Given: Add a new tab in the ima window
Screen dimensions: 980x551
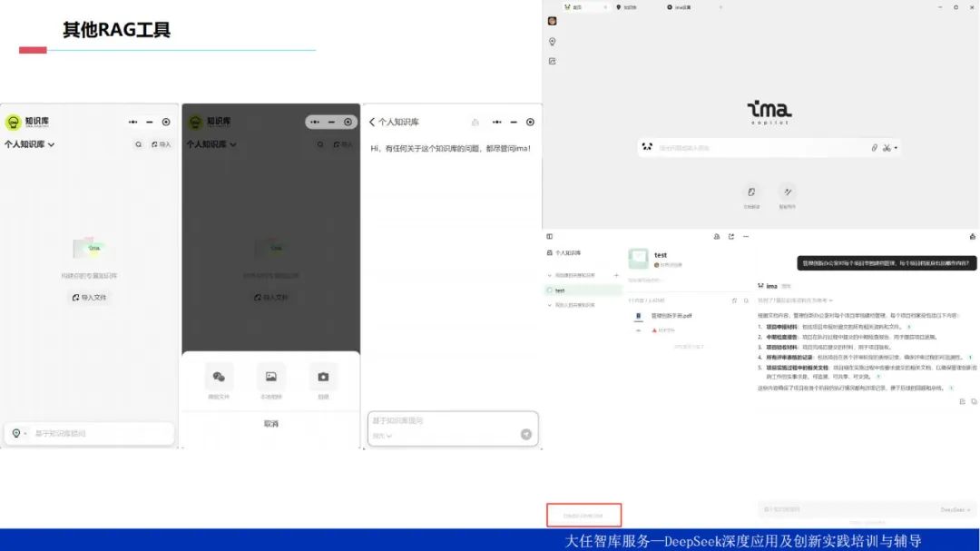Looking at the screenshot, I should (720, 7).
